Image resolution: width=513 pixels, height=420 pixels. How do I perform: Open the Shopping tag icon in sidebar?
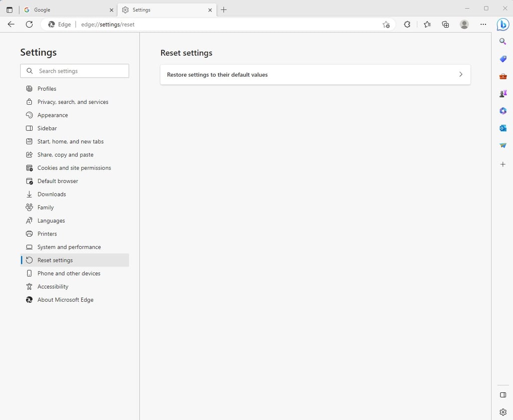point(503,59)
